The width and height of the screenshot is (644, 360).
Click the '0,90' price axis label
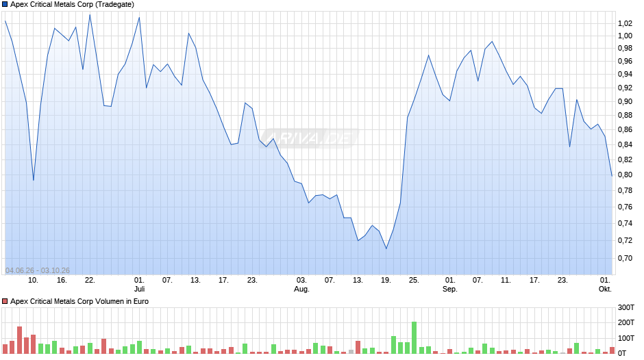tap(625, 102)
